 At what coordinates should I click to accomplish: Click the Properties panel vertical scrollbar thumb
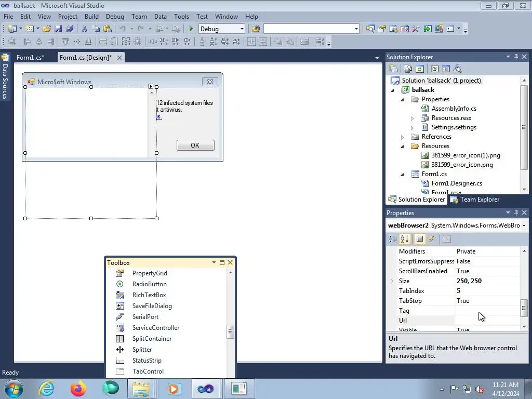point(524,308)
